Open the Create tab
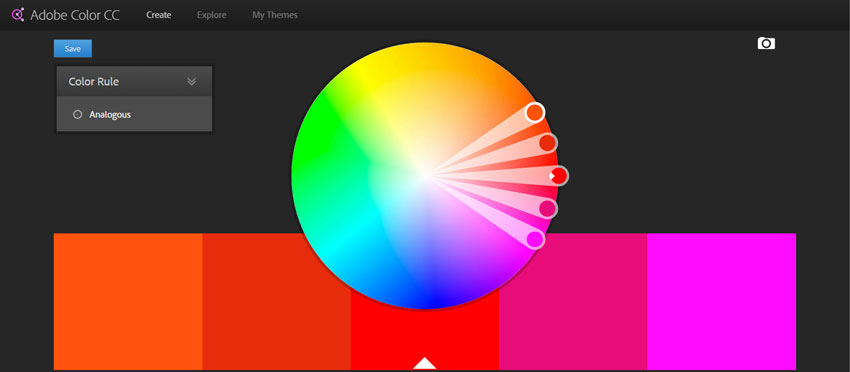Screen dimensions: 850x372 click(159, 15)
